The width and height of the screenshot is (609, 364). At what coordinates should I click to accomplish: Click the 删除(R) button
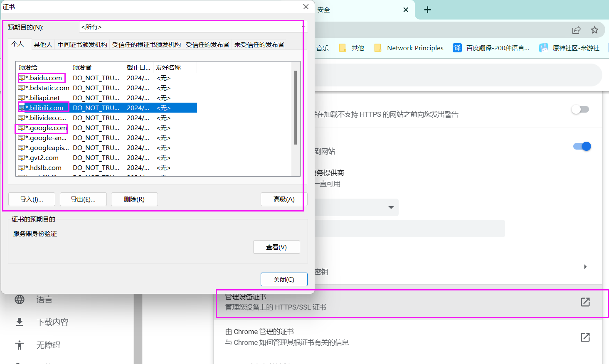click(x=134, y=199)
